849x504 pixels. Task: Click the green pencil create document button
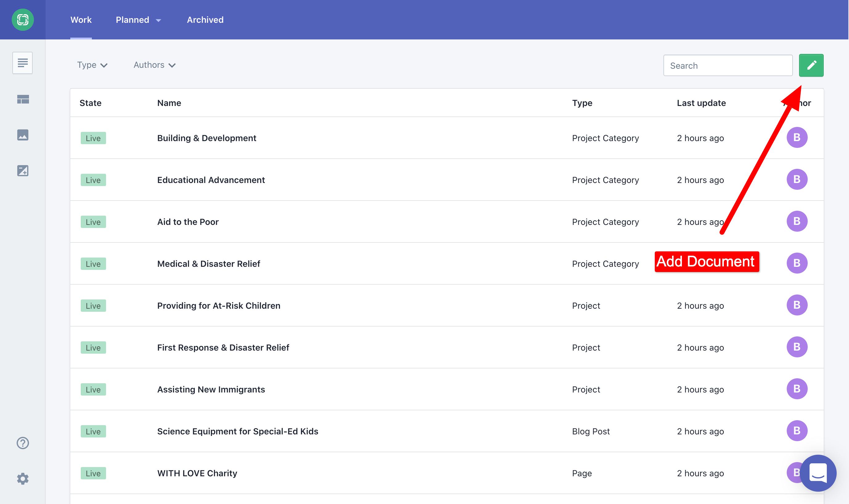tap(811, 65)
